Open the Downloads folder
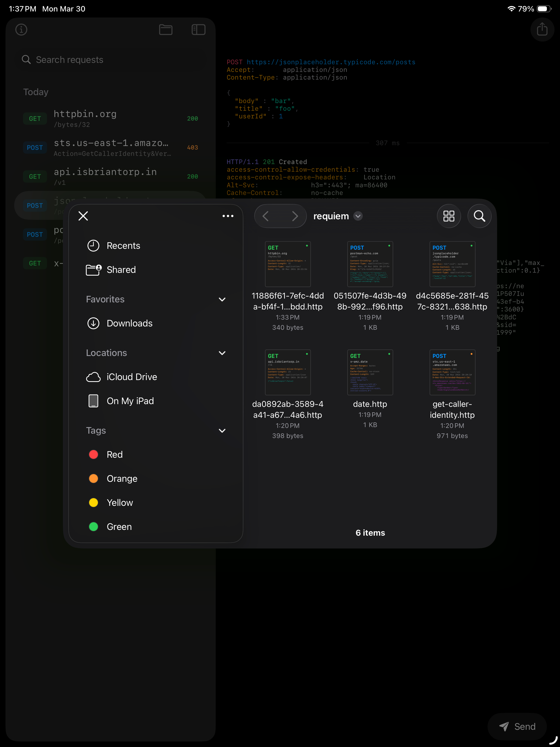This screenshot has width=560, height=747. click(x=156, y=323)
